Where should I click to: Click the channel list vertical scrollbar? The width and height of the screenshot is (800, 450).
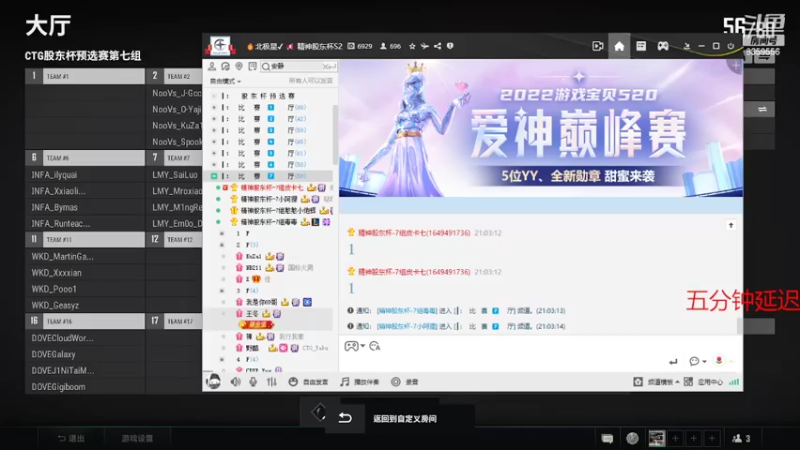[335, 135]
